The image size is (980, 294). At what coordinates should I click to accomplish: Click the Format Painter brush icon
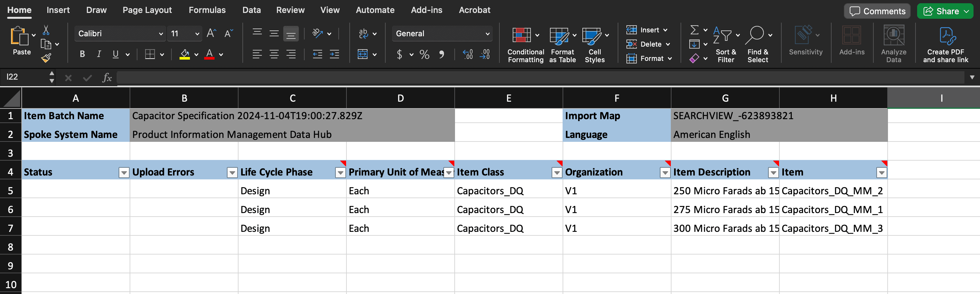click(46, 58)
